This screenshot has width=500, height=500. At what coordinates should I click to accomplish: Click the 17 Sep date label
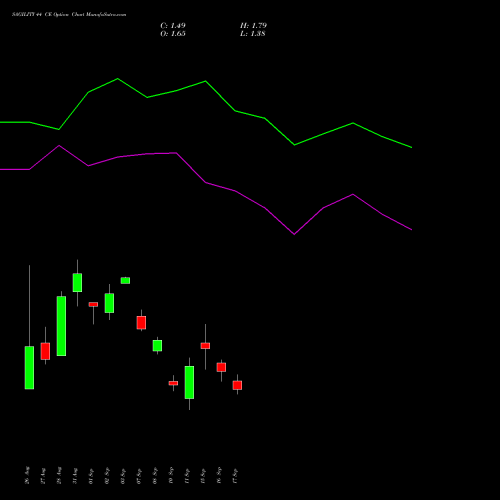[235, 476]
